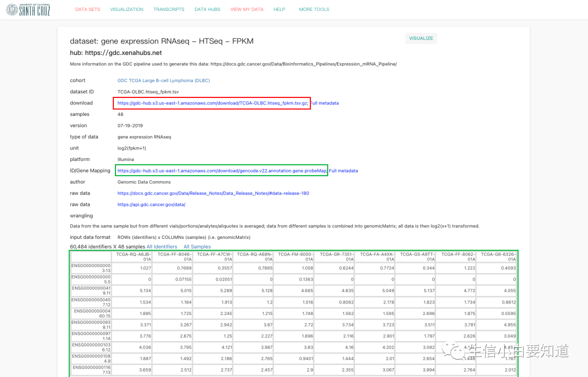
Task: Click the hub: https://gdc.xenahubs.net heading
Action: click(116, 53)
